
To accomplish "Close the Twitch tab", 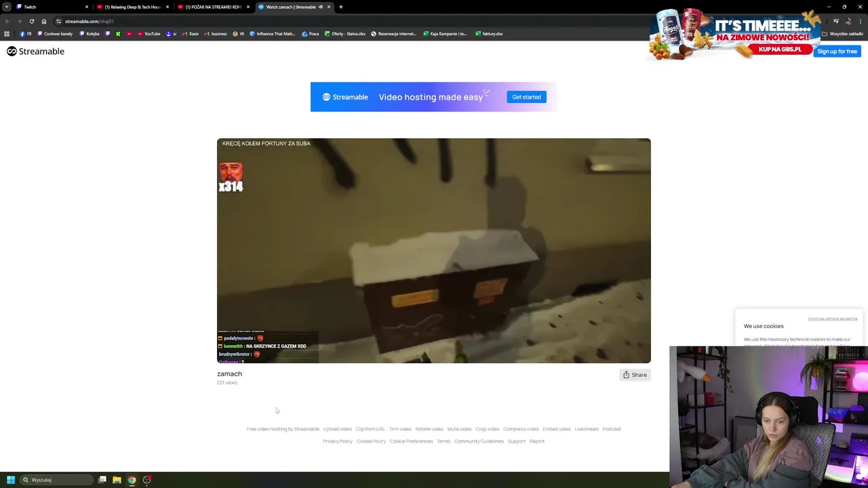I will (x=87, y=7).
